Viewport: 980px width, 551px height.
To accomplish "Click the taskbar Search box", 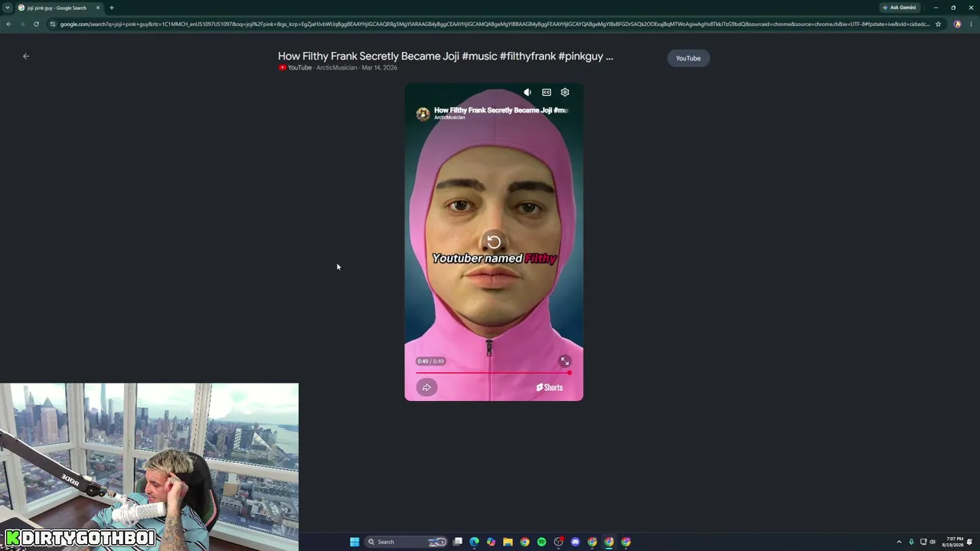I will point(407,542).
